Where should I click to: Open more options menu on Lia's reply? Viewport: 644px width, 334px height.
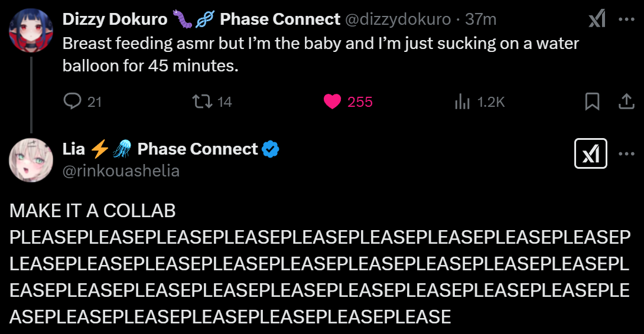626,155
